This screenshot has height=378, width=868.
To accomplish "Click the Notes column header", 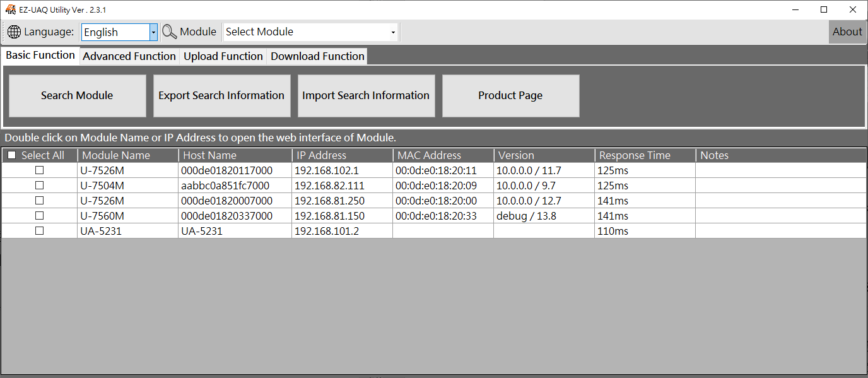I will (x=715, y=155).
